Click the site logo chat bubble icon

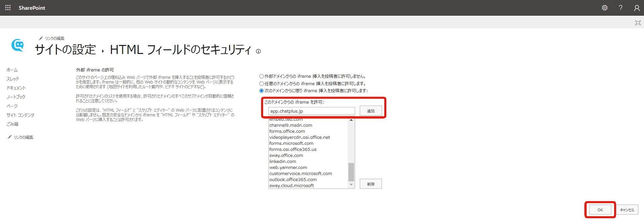[x=18, y=45]
